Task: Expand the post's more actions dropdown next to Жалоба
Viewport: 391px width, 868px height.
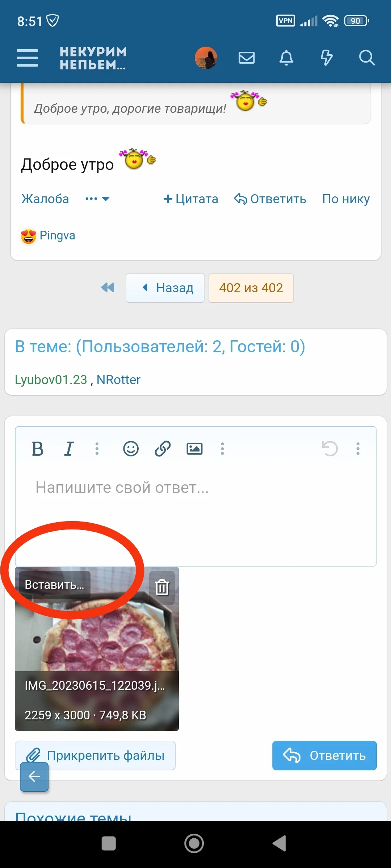Action: pyautogui.click(x=97, y=199)
